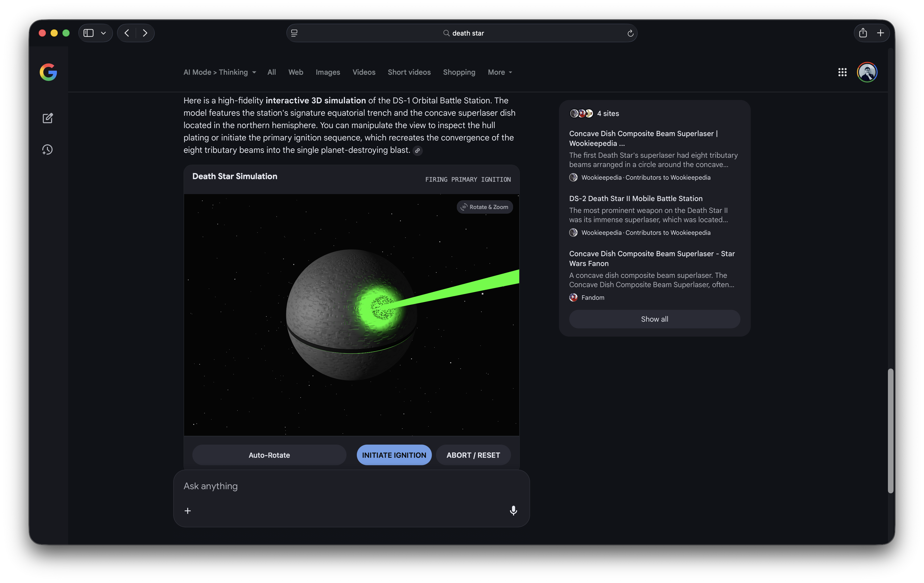
Task: Go back to previous page
Action: pos(127,33)
